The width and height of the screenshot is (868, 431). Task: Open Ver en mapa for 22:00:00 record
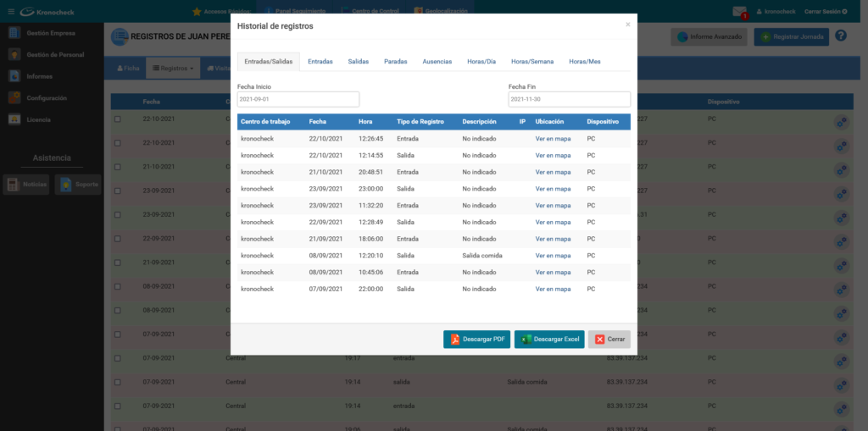coord(553,289)
